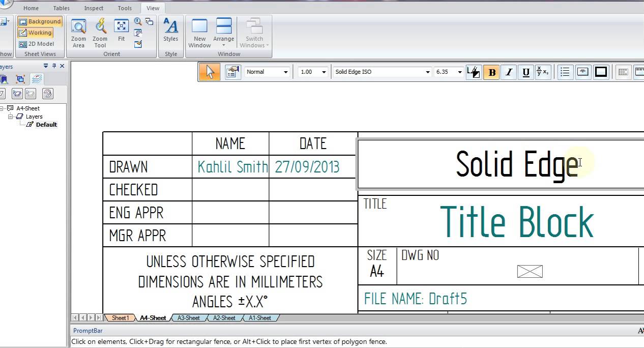
Task: Open the Arrange windows dropdown
Action: click(x=224, y=34)
